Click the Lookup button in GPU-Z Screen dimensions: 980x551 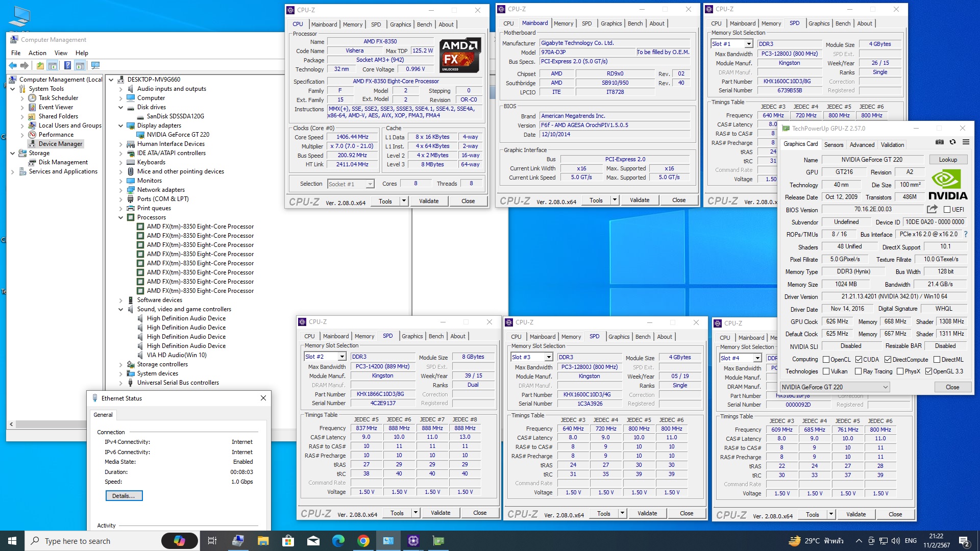[947, 160]
